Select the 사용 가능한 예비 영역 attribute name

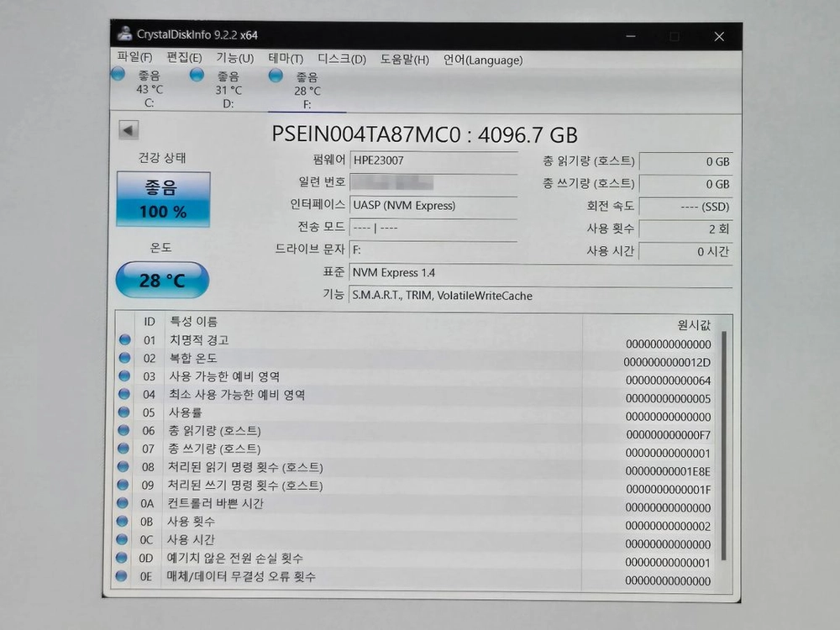224,376
